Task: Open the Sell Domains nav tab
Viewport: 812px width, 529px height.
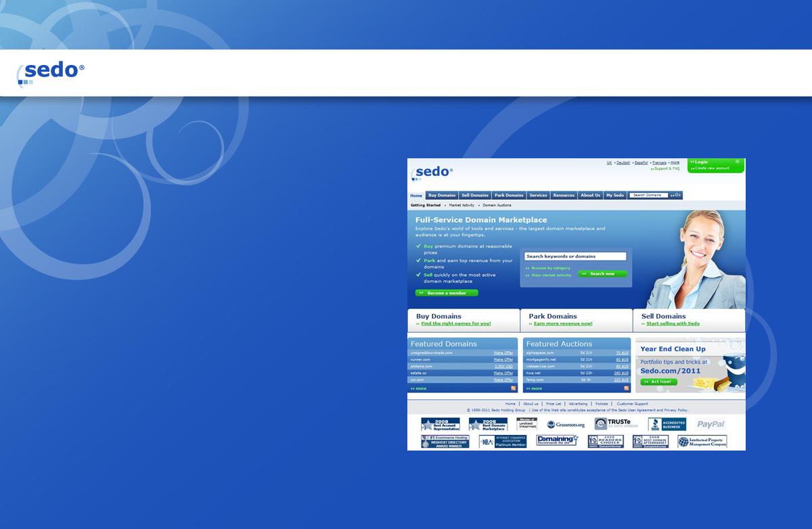Action: 475,195
